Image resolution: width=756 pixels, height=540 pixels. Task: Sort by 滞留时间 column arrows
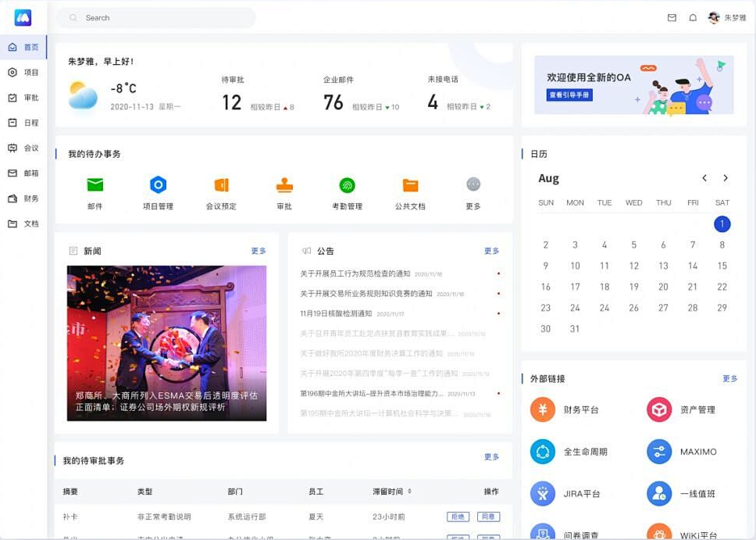pos(409,492)
